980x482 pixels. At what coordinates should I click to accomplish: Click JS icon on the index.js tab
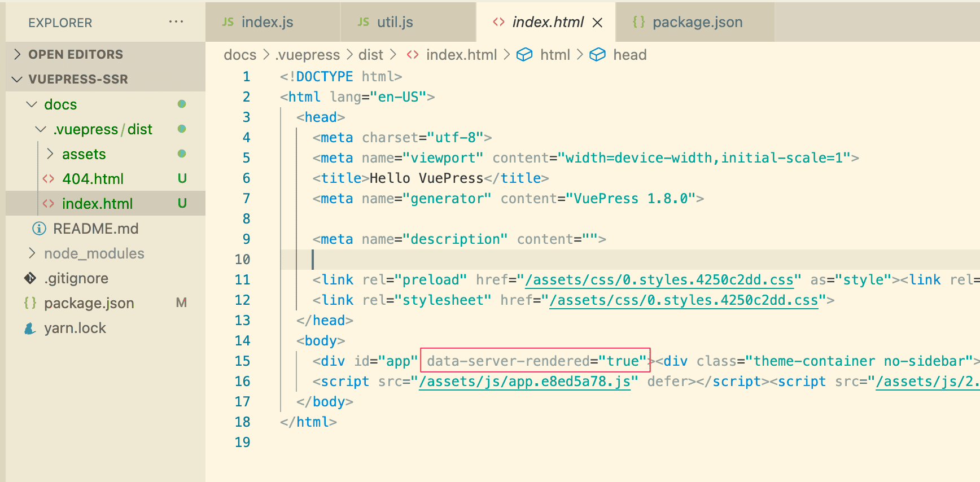(x=228, y=22)
